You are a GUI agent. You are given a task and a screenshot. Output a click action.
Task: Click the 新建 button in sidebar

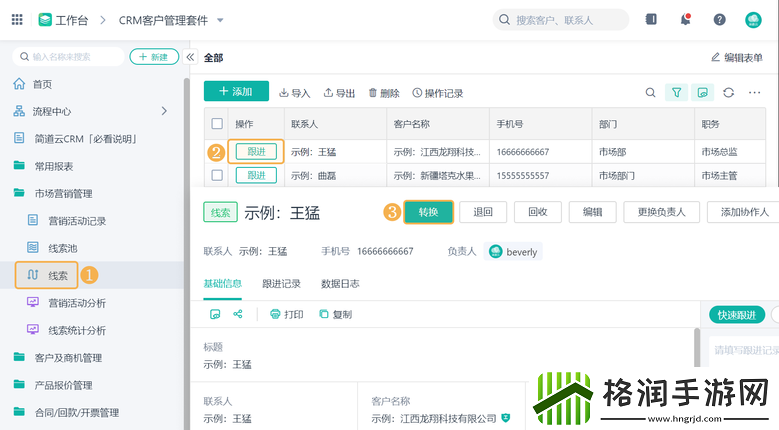154,57
